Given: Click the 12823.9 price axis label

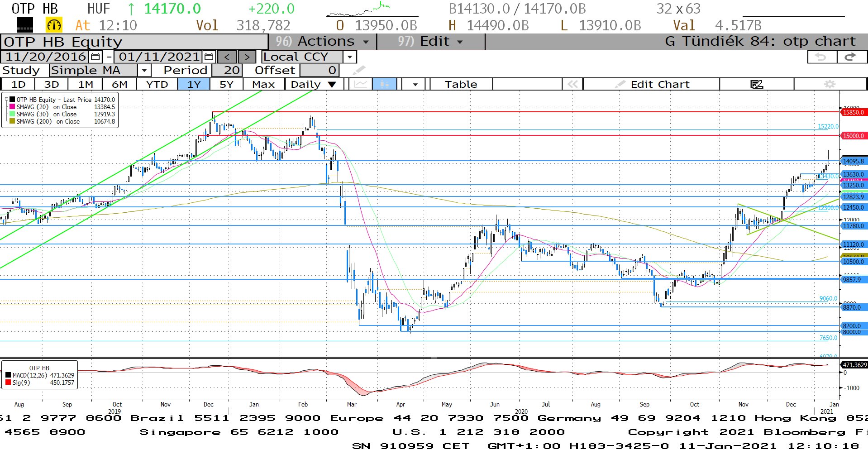Looking at the screenshot, I should pyautogui.click(x=854, y=197).
